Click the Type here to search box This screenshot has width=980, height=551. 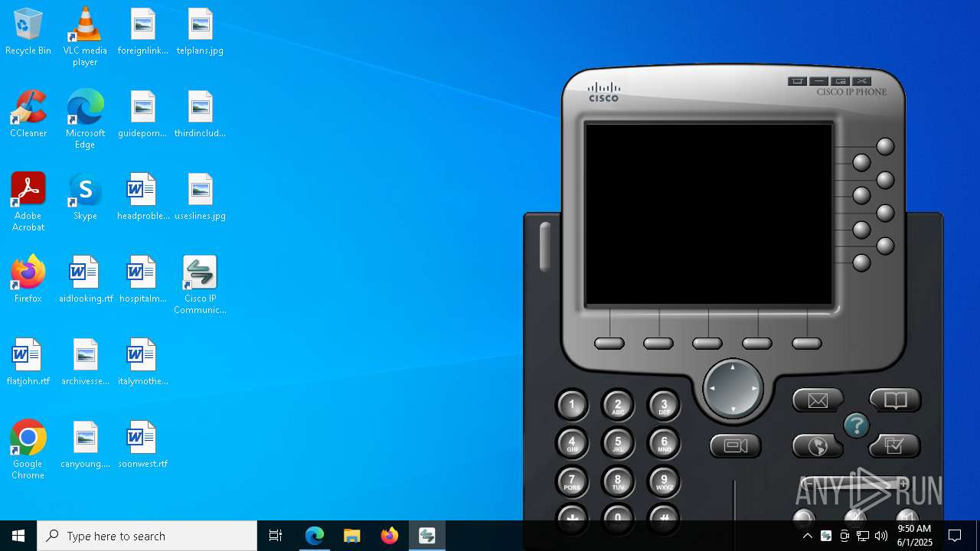147,536
